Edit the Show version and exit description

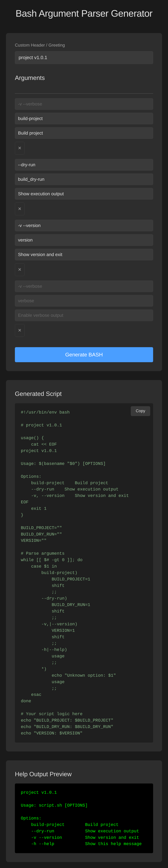pyautogui.click(x=84, y=254)
